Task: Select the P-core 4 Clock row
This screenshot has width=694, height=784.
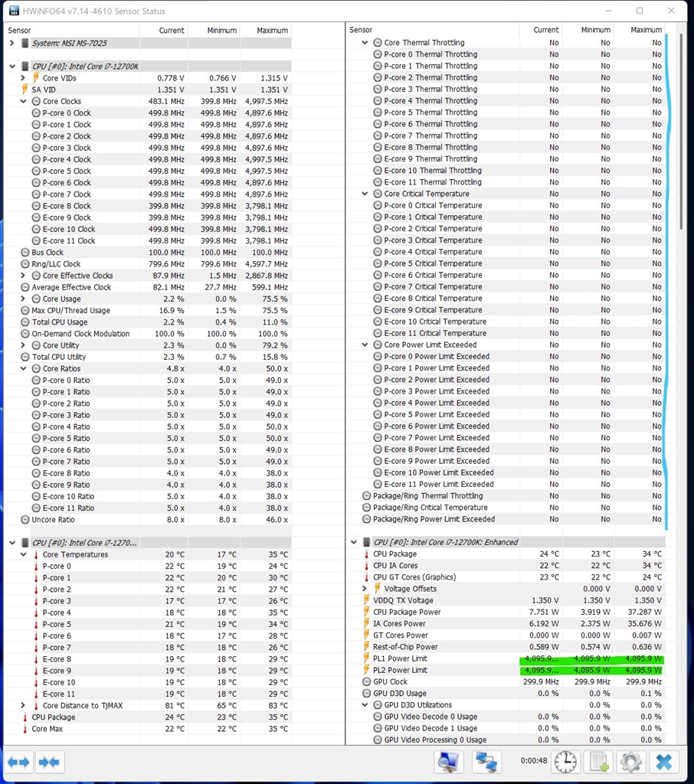Action: [x=148, y=159]
